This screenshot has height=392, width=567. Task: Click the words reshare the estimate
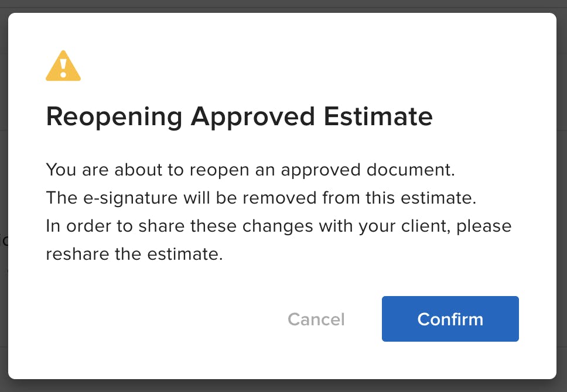coord(134,254)
